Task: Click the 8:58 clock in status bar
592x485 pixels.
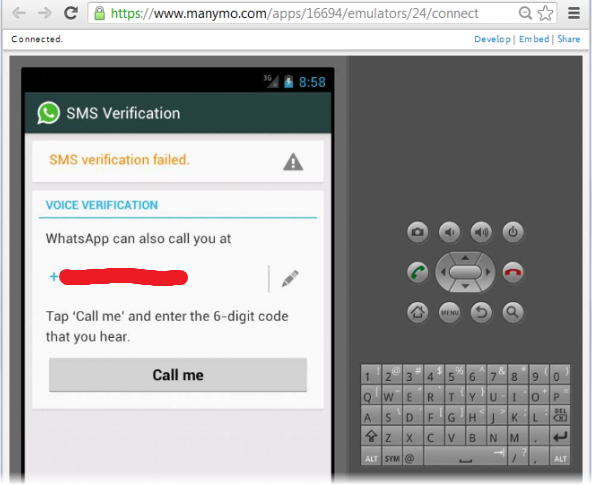Action: [312, 82]
